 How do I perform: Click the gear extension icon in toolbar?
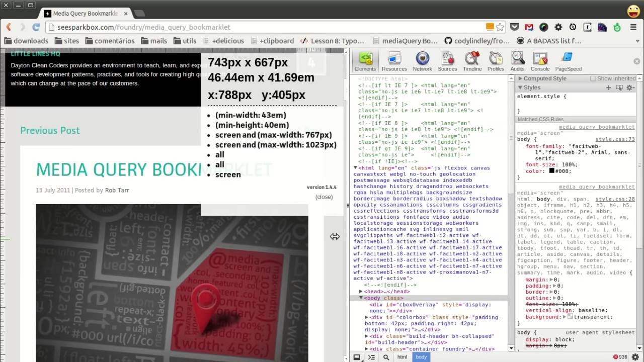click(x=558, y=27)
